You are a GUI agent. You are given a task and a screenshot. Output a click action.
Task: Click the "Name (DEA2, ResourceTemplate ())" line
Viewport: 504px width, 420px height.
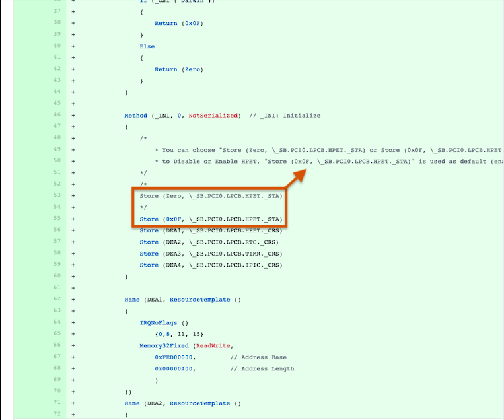click(182, 403)
